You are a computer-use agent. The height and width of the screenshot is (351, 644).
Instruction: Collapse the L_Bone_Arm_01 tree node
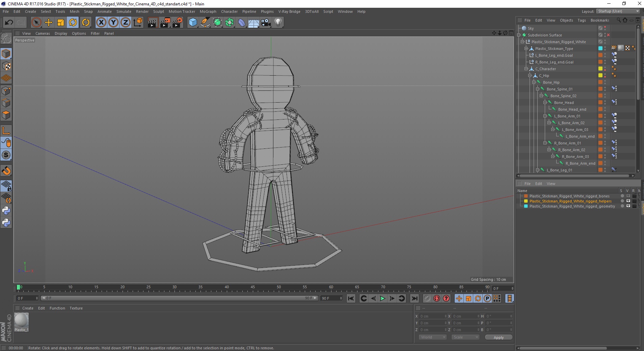tap(545, 116)
